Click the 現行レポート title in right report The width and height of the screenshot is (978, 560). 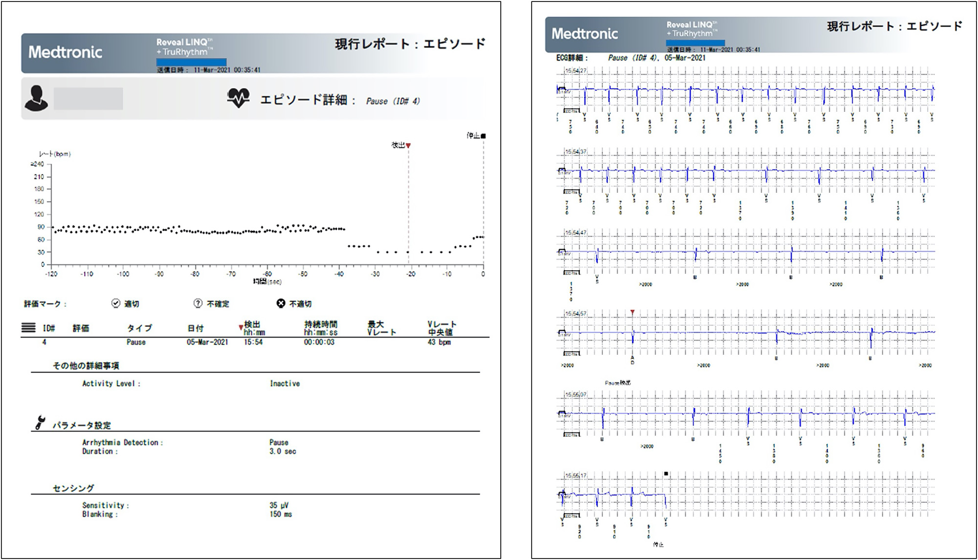point(894,26)
